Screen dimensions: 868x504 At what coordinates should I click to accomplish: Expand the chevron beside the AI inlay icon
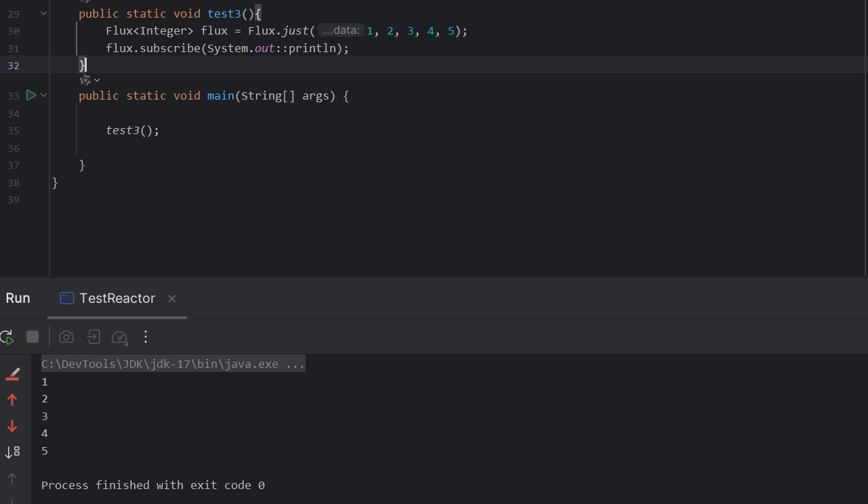pos(97,80)
